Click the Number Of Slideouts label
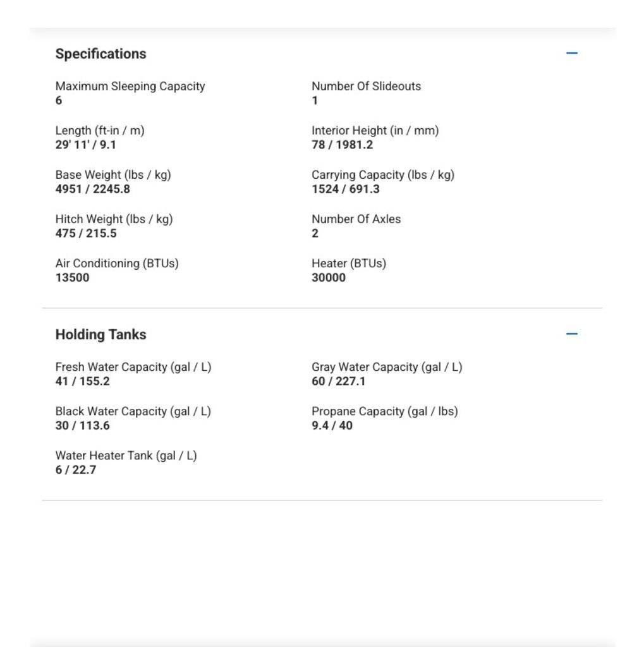This screenshot has width=644, height=647. [366, 87]
